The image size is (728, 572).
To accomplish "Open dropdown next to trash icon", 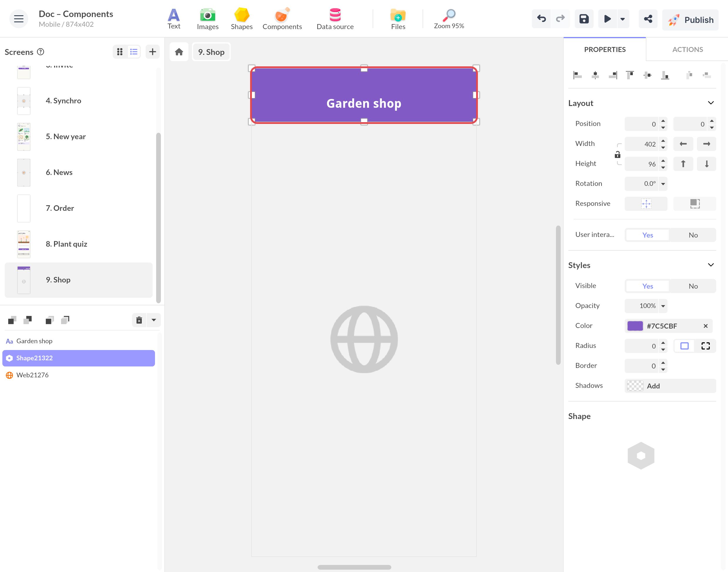I will 154,320.
